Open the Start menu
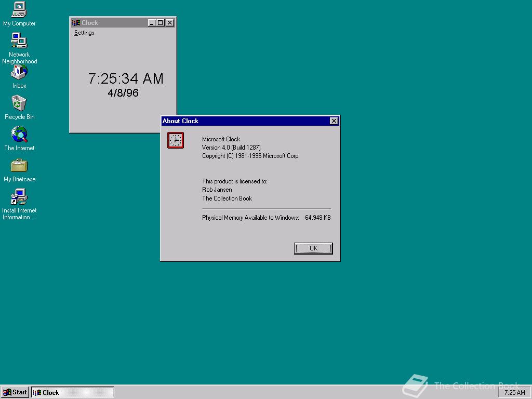The height and width of the screenshot is (399, 532). tap(15, 393)
